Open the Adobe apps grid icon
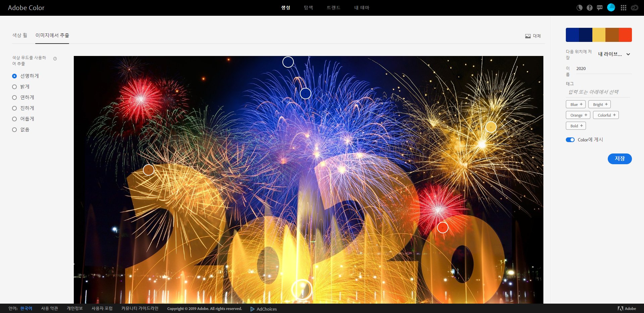 click(x=624, y=8)
